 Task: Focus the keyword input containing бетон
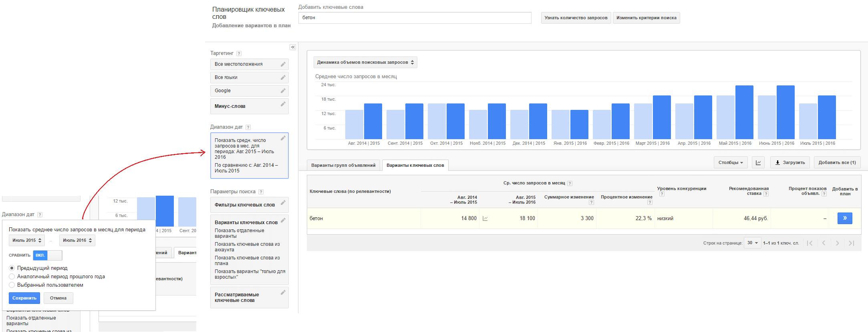(x=415, y=18)
